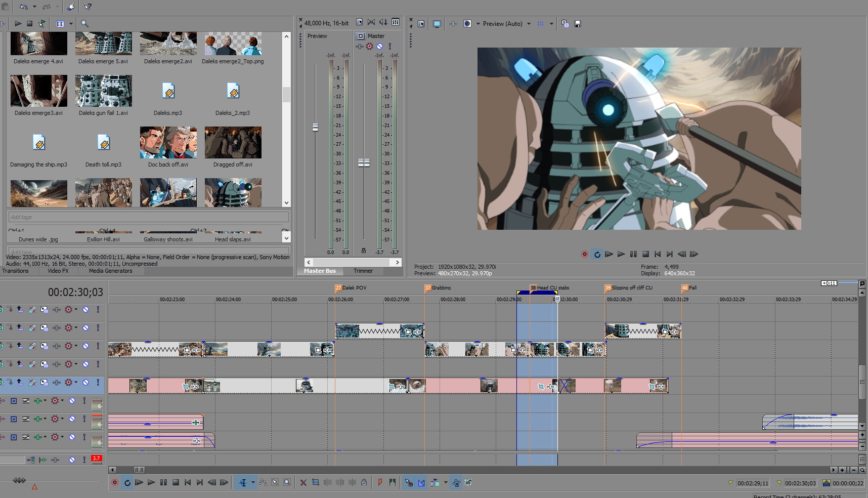Copy preview snapshot to clipboard

(x=565, y=24)
